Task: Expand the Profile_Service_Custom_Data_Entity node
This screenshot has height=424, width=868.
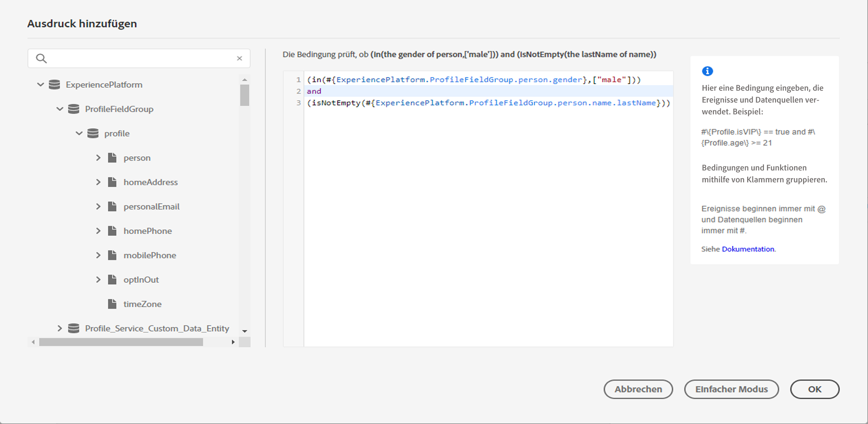Action: (60, 328)
